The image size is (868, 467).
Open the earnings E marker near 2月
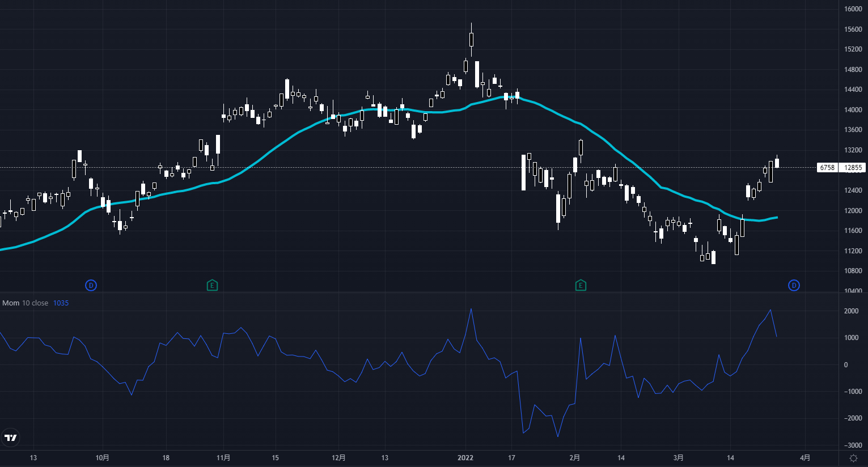tap(581, 285)
